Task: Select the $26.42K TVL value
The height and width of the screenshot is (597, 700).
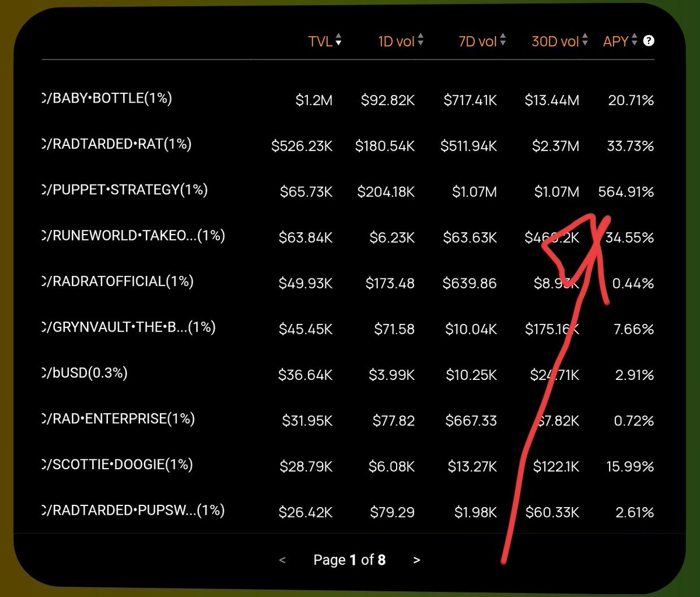Action: [x=306, y=512]
